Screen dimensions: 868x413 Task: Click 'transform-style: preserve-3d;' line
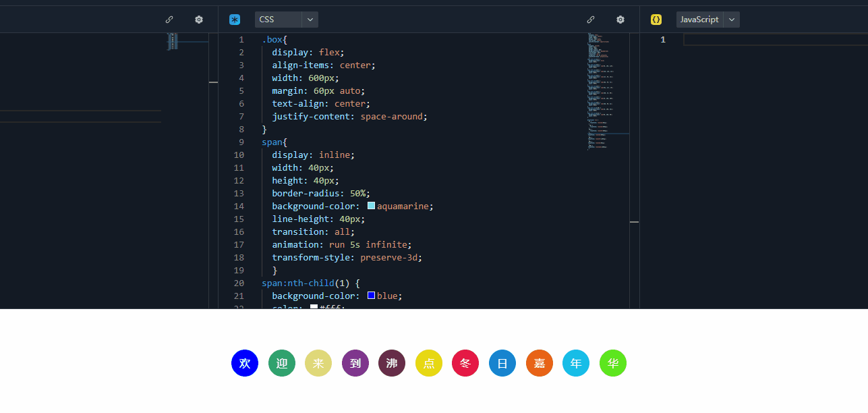click(x=347, y=257)
